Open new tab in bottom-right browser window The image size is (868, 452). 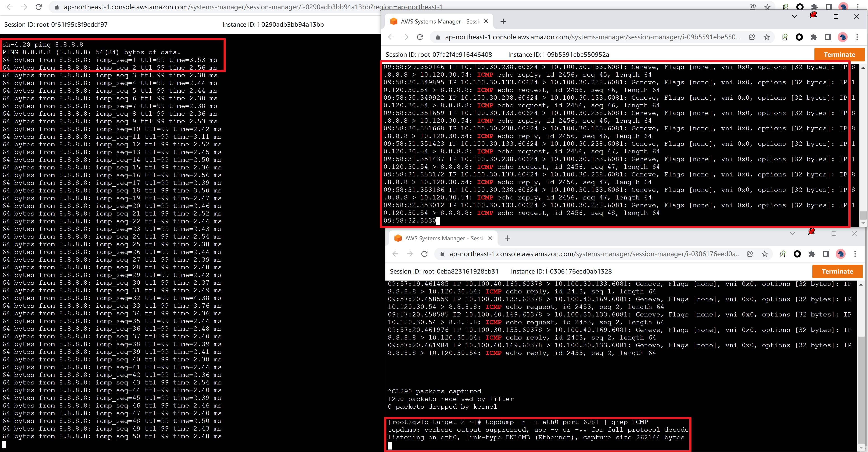tap(507, 239)
